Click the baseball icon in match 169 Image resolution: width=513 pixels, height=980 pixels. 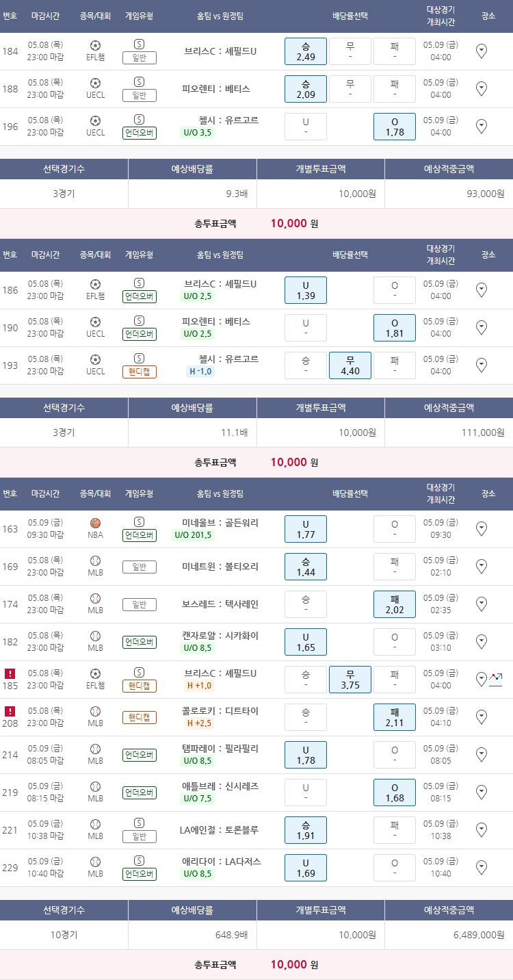point(96,561)
